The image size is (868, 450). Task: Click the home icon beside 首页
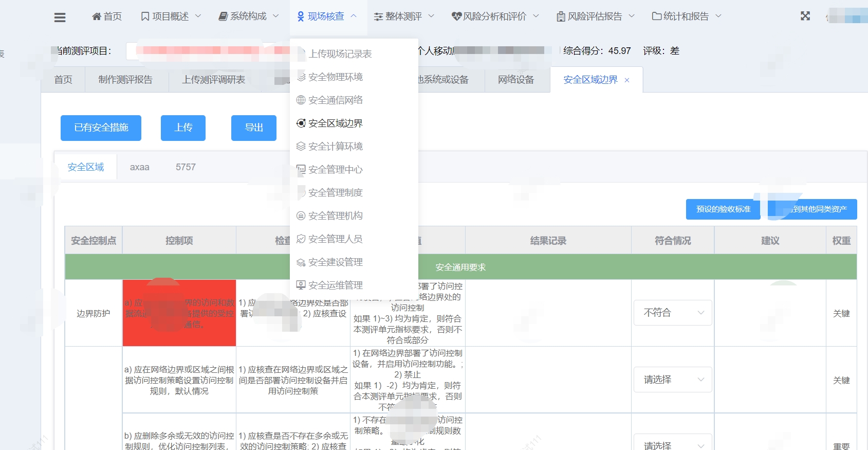coord(96,16)
